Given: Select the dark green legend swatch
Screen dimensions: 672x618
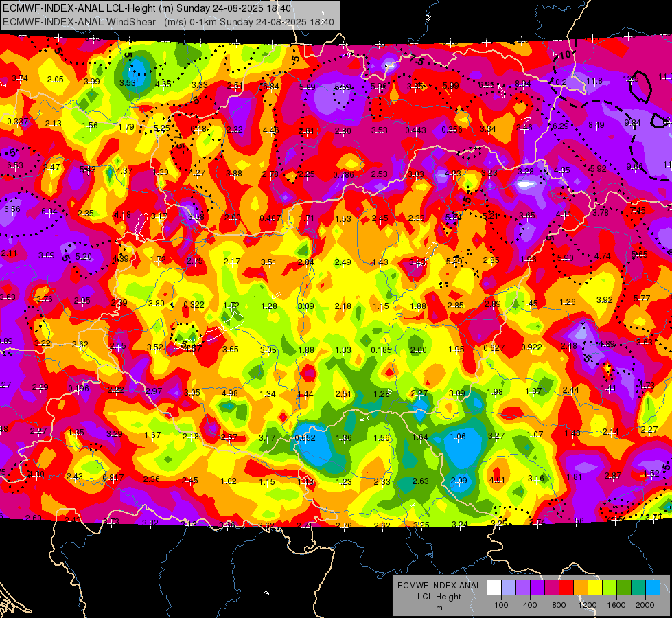Looking at the screenshot, I should 624,588.
